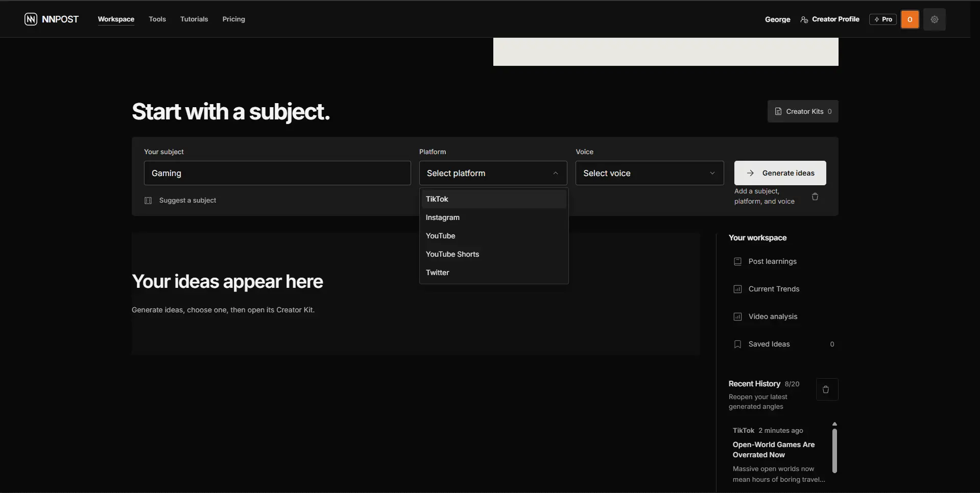
Task: Clear Recent History with the trash icon
Action: point(826,389)
